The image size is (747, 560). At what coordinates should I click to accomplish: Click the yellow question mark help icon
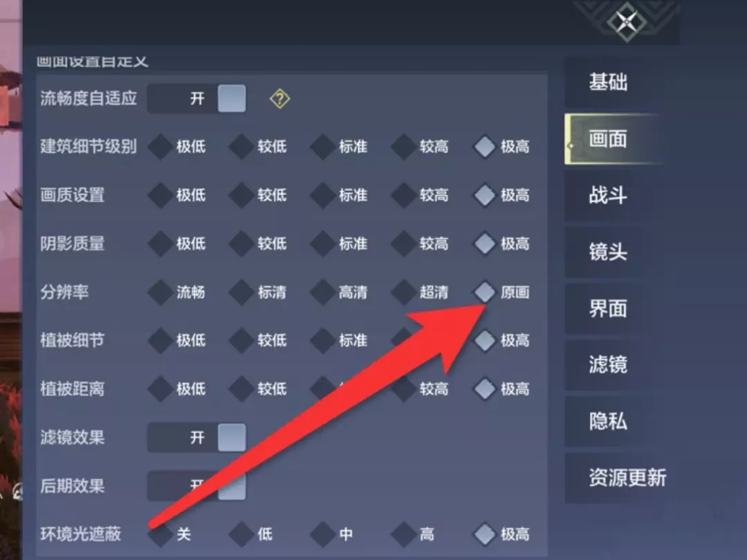pyautogui.click(x=279, y=99)
